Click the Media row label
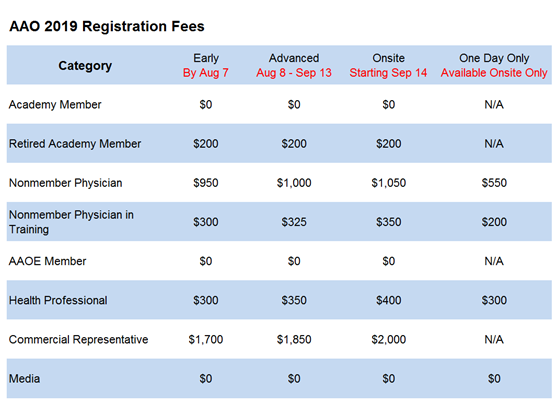558x406 pixels. [x=25, y=379]
